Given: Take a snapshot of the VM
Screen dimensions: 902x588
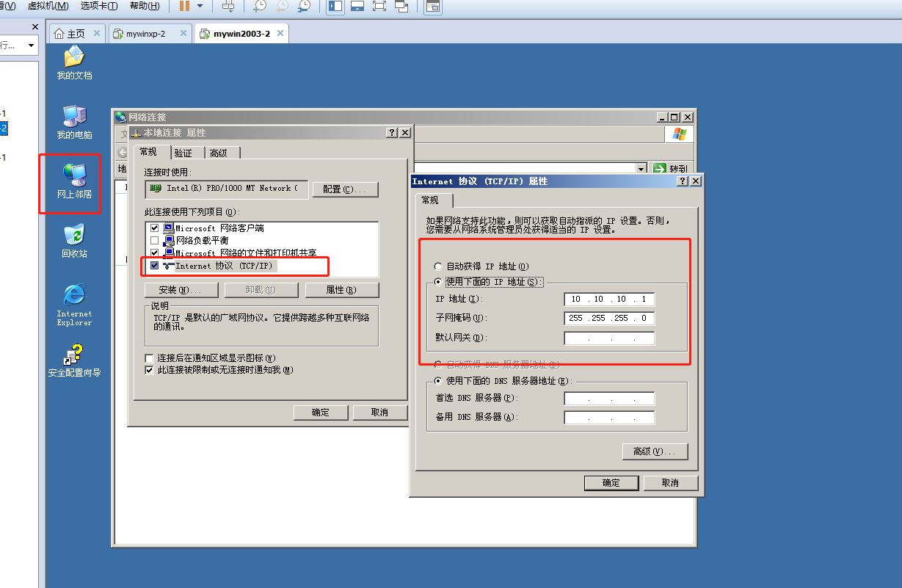Looking at the screenshot, I should pos(258,7).
